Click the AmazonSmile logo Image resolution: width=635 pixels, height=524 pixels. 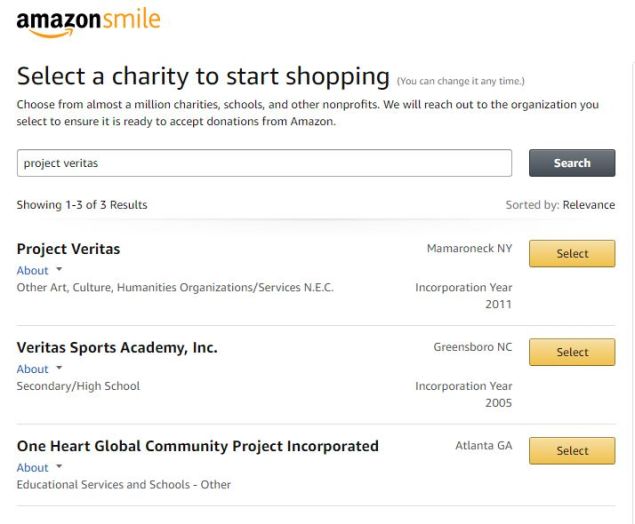[88, 24]
